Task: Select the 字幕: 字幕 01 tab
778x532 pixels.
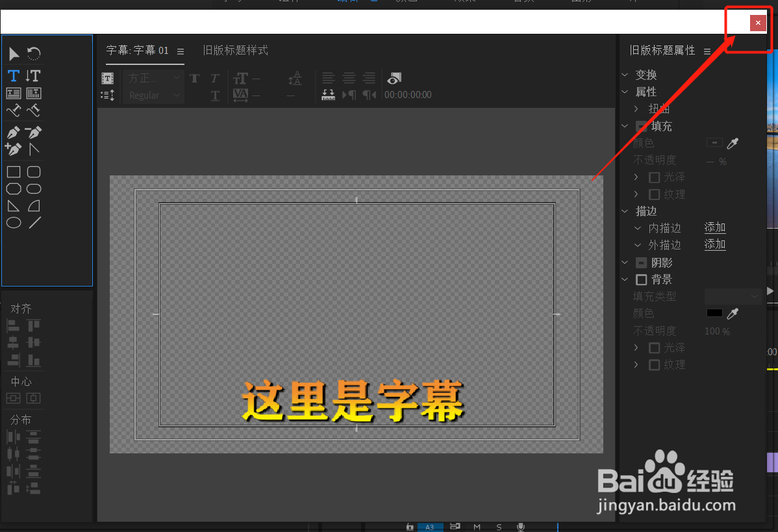Action: coord(138,51)
